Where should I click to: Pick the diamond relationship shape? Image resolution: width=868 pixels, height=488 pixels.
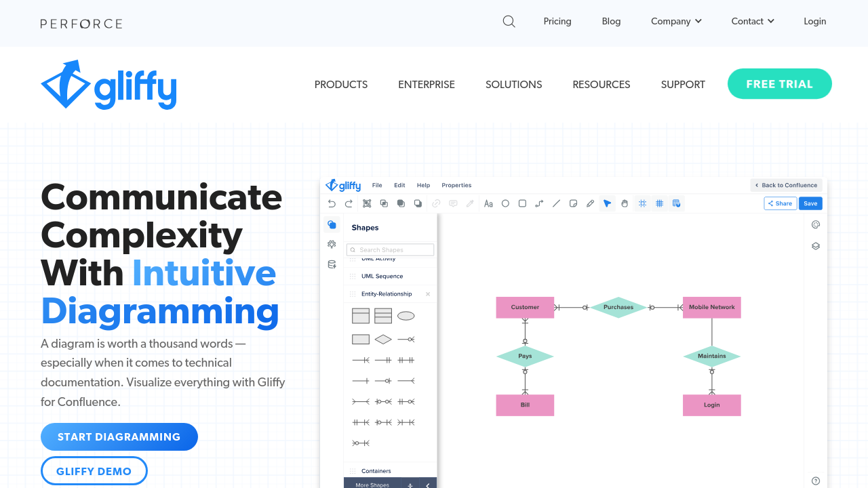pos(383,339)
